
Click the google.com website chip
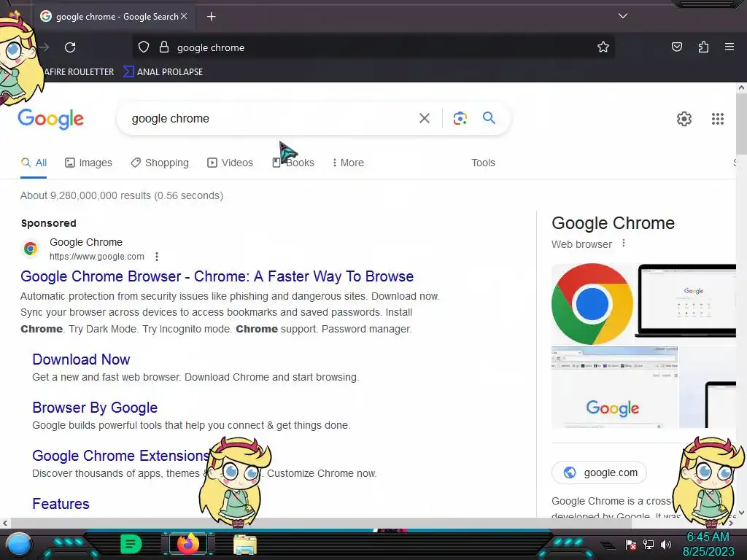point(599,472)
